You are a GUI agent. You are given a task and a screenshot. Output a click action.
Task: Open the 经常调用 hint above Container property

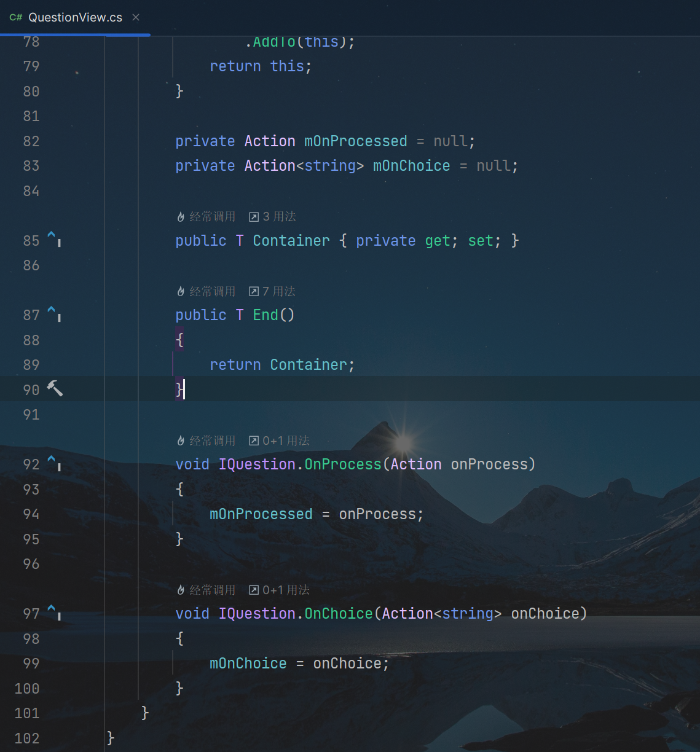coord(206,216)
